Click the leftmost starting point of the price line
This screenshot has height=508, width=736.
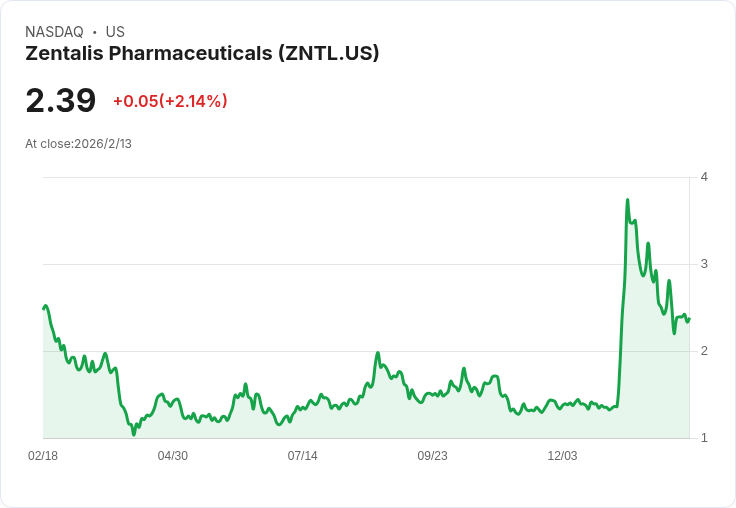pyautogui.click(x=44, y=308)
